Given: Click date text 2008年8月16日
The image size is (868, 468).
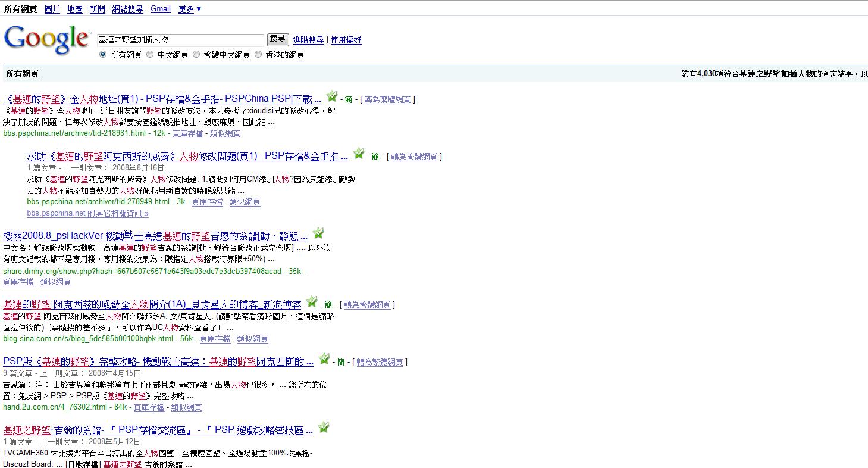Looking at the screenshot, I should point(138,168).
